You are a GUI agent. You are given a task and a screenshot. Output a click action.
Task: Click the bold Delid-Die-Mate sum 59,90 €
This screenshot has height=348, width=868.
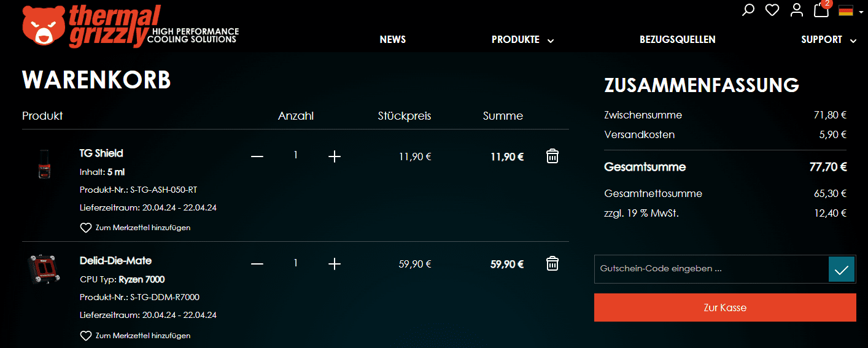(507, 265)
